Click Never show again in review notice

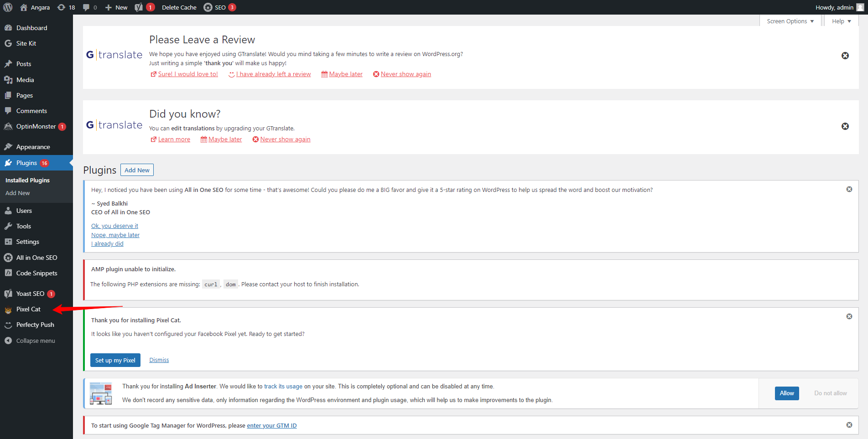(405, 74)
